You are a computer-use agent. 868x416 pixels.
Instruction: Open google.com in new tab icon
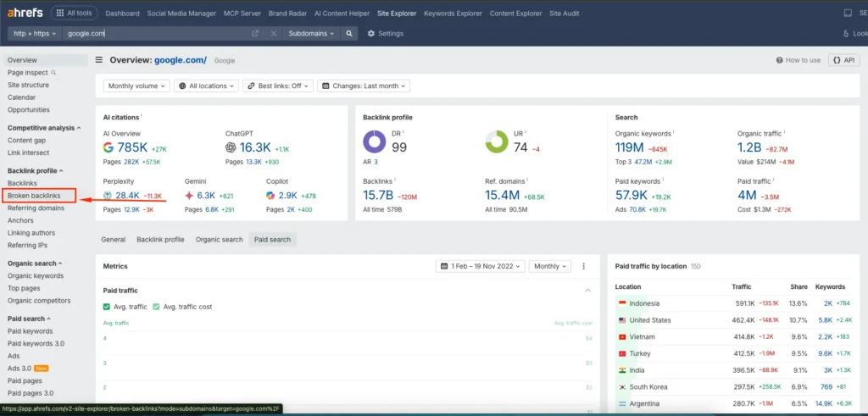tap(255, 34)
